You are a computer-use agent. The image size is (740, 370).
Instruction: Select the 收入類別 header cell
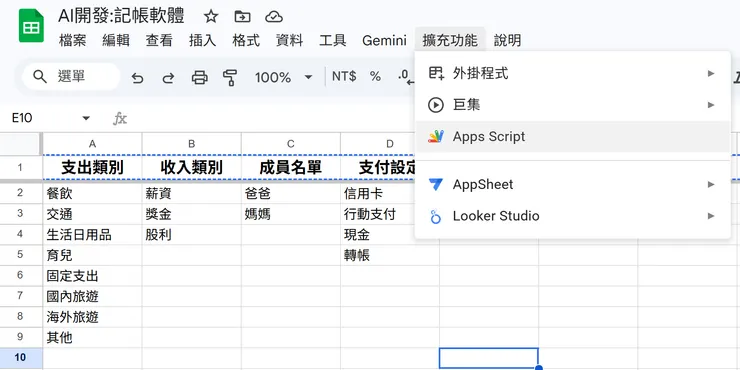click(192, 167)
